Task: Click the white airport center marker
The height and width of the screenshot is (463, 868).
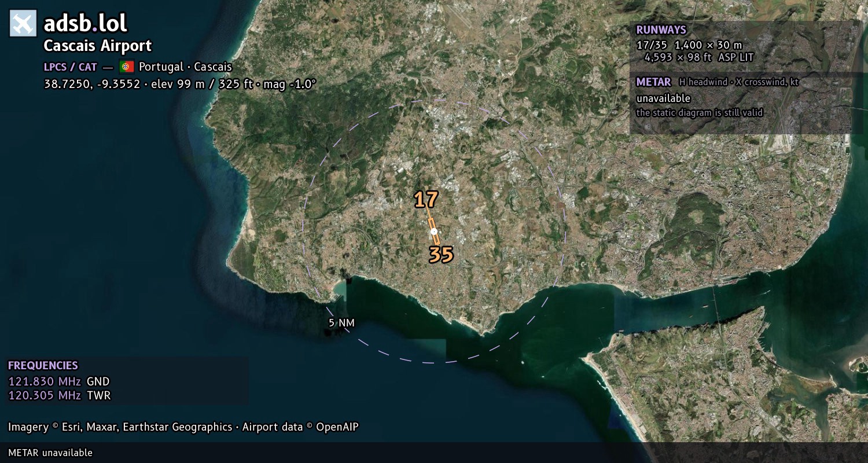Action: pyautogui.click(x=434, y=231)
